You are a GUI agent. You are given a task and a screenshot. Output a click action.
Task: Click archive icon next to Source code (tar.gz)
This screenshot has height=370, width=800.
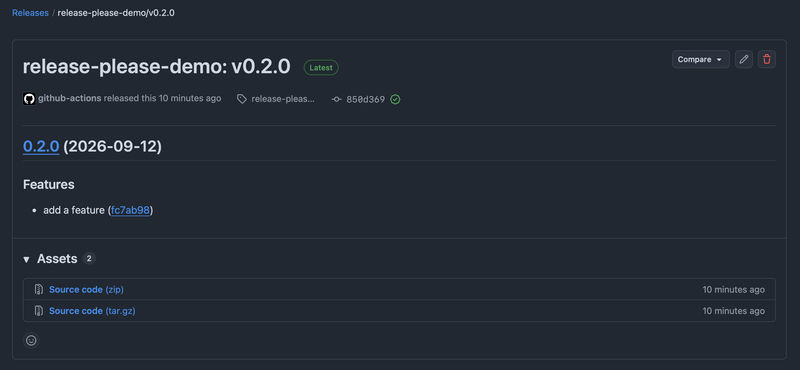click(x=38, y=311)
